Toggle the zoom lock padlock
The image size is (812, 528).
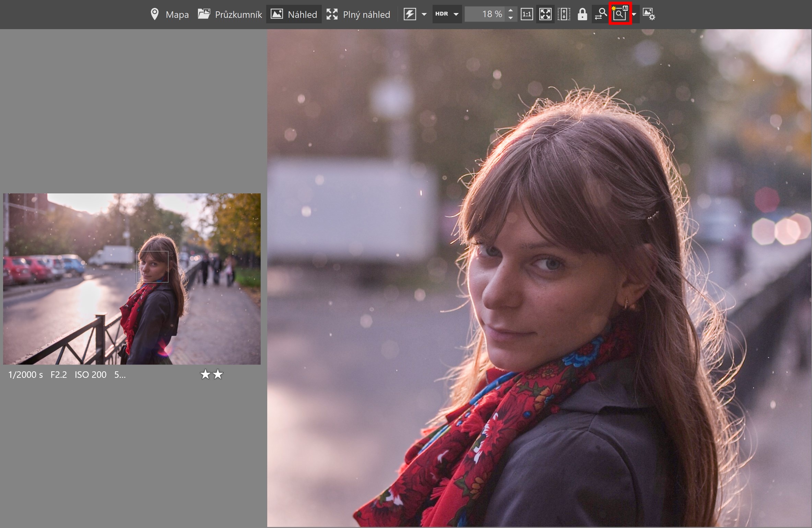582,14
